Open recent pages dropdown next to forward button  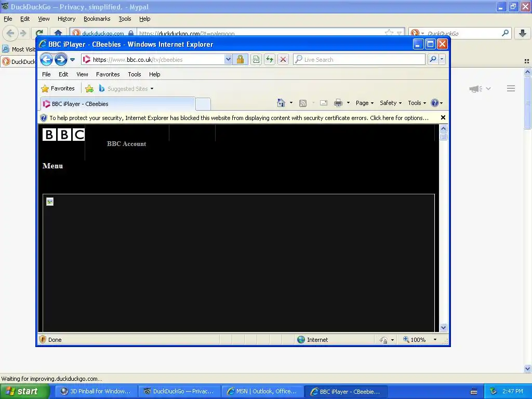pyautogui.click(x=72, y=60)
